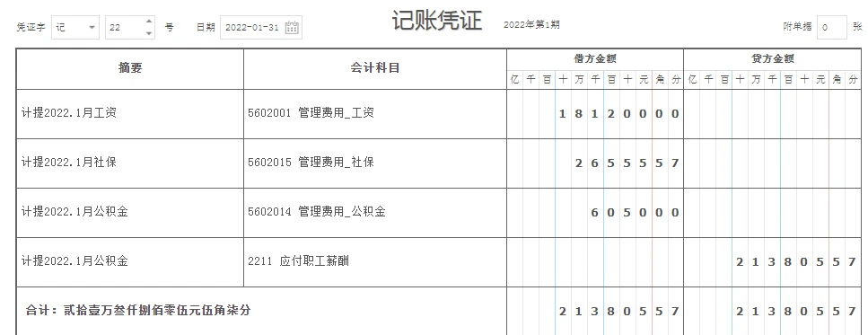The height and width of the screenshot is (335, 868).
Task: Click the 摘要 column header
Action: pos(130,68)
